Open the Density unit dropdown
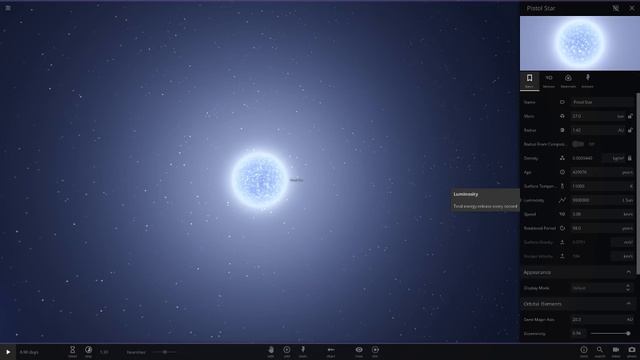The image size is (640, 360). point(614,158)
